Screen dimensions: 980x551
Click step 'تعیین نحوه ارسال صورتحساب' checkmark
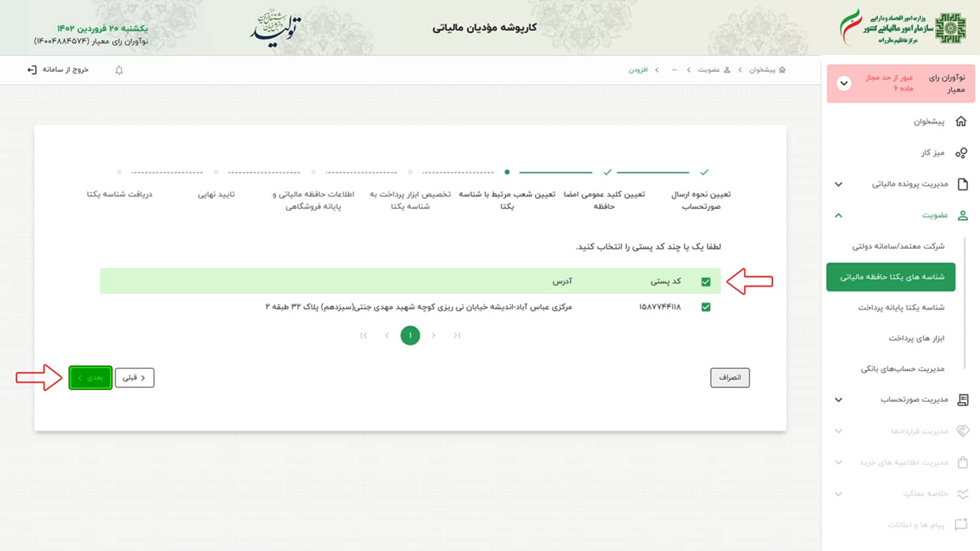click(704, 172)
